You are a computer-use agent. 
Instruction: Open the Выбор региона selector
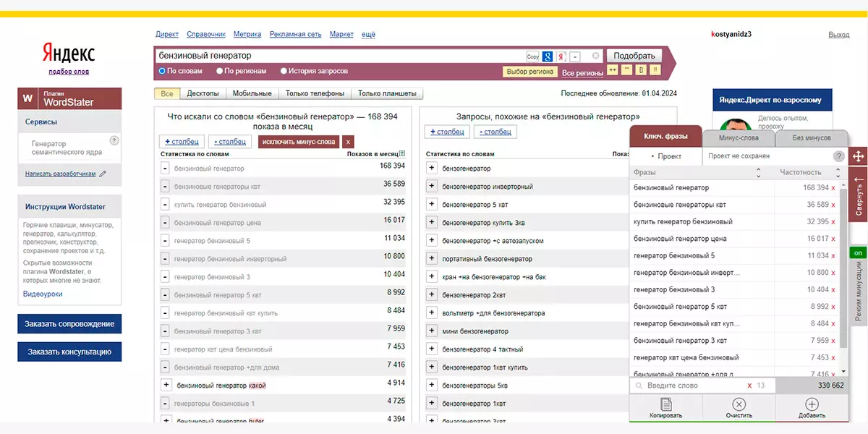pyautogui.click(x=530, y=72)
